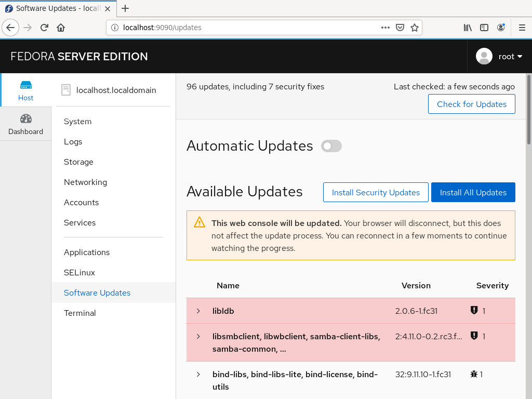Go back with the browser back arrow
This screenshot has height=399, width=532.
tap(10, 28)
